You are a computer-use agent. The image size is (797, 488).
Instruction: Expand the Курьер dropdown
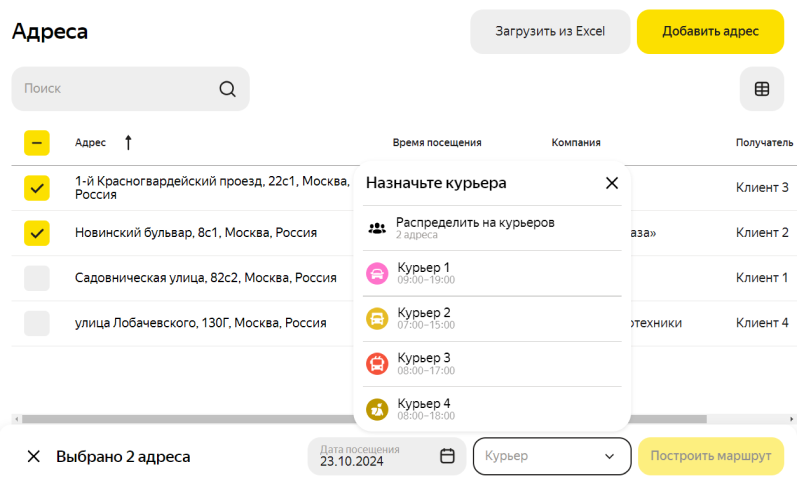[551, 456]
